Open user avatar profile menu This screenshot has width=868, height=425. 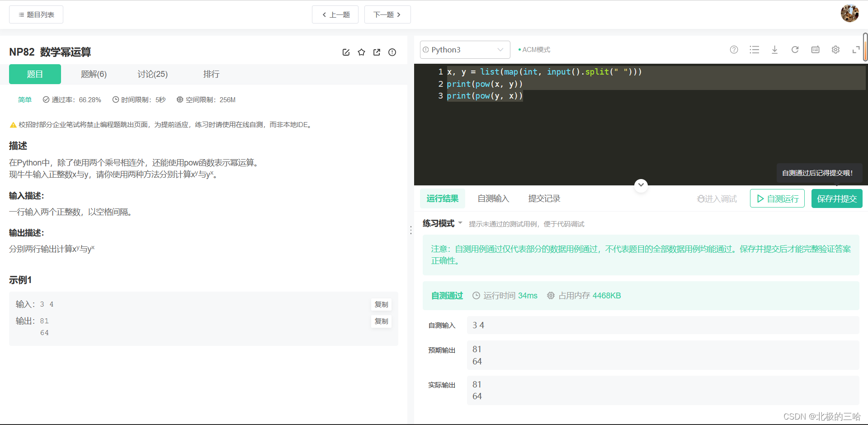pyautogui.click(x=849, y=13)
